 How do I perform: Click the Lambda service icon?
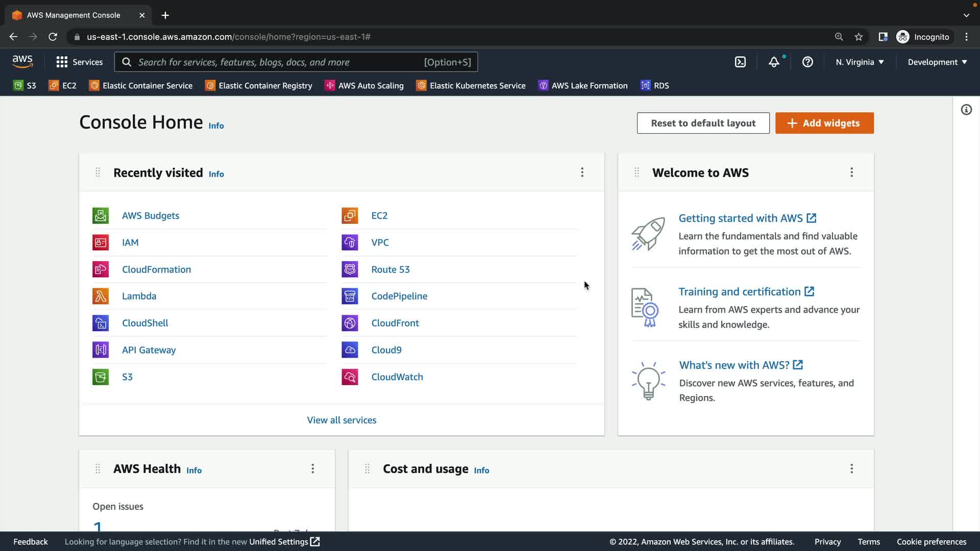(x=101, y=296)
